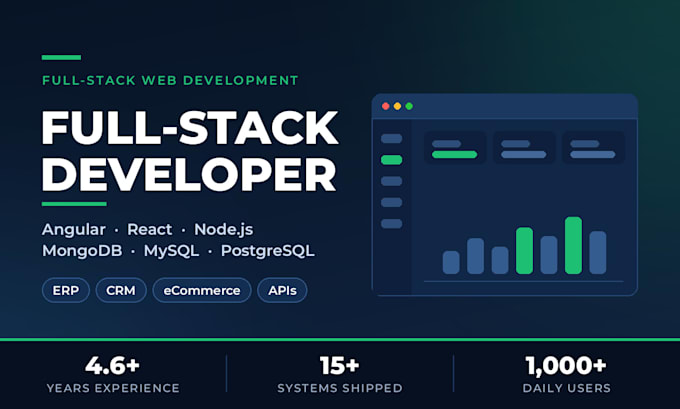Click the "DEVELOPER" headline word

pos(189,174)
